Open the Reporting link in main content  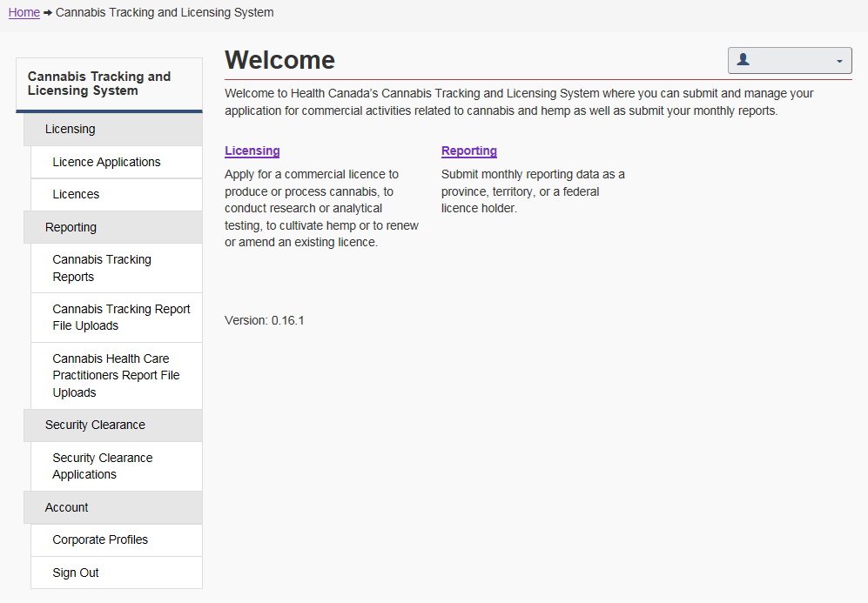tap(468, 151)
